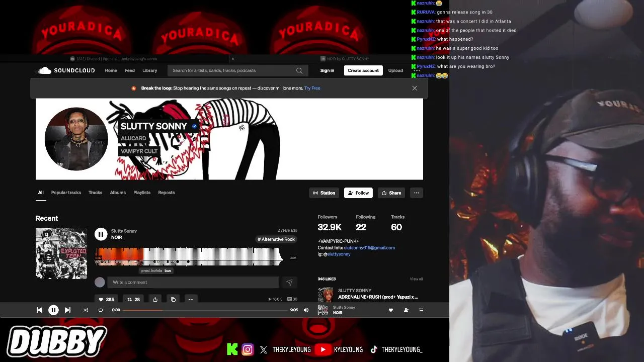
Task: Pause the NOIR track in Recent
Action: point(101,234)
